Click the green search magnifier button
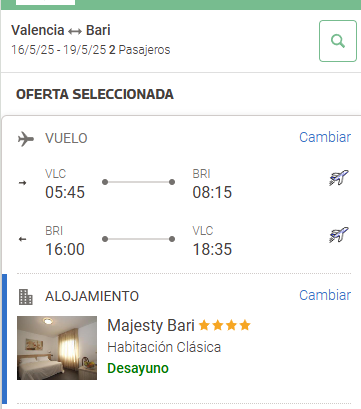 tap(338, 41)
